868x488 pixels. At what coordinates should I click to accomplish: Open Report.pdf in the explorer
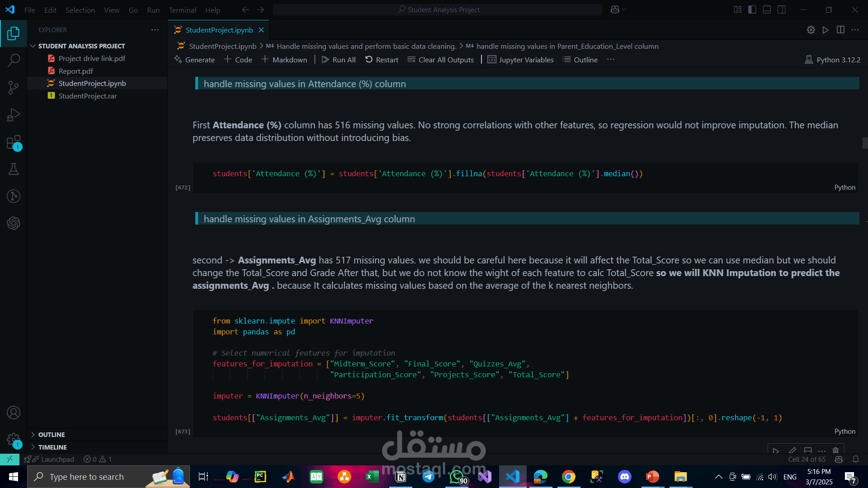pyautogui.click(x=75, y=71)
